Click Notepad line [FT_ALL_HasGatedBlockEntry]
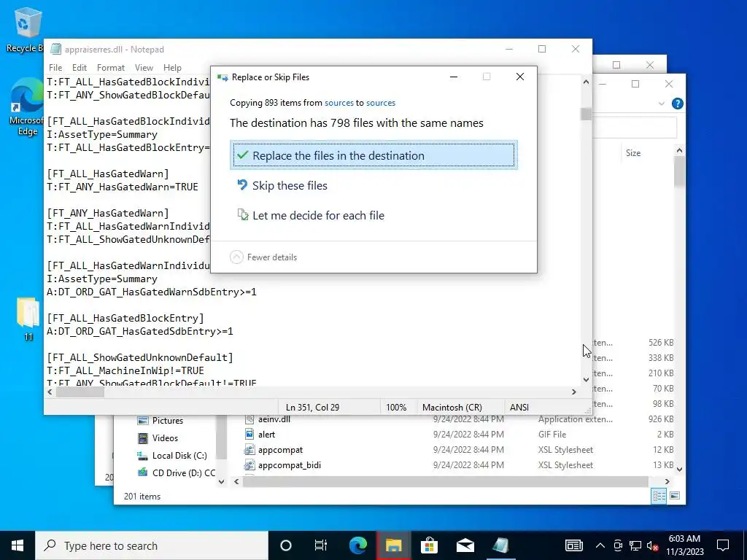The height and width of the screenshot is (560, 747). coord(125,318)
